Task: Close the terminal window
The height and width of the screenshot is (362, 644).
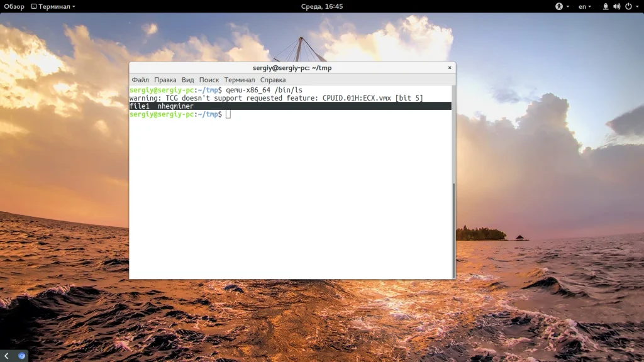Action: (450, 68)
